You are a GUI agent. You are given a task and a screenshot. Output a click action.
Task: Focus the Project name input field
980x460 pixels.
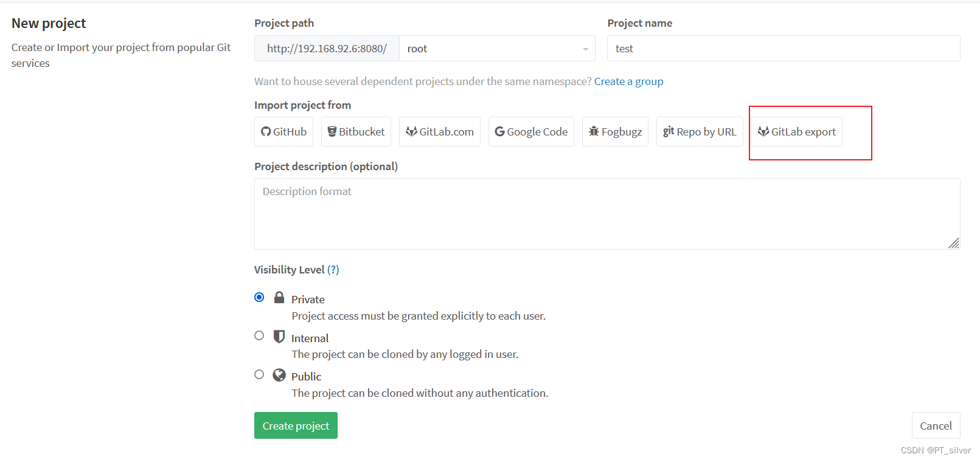click(x=784, y=49)
